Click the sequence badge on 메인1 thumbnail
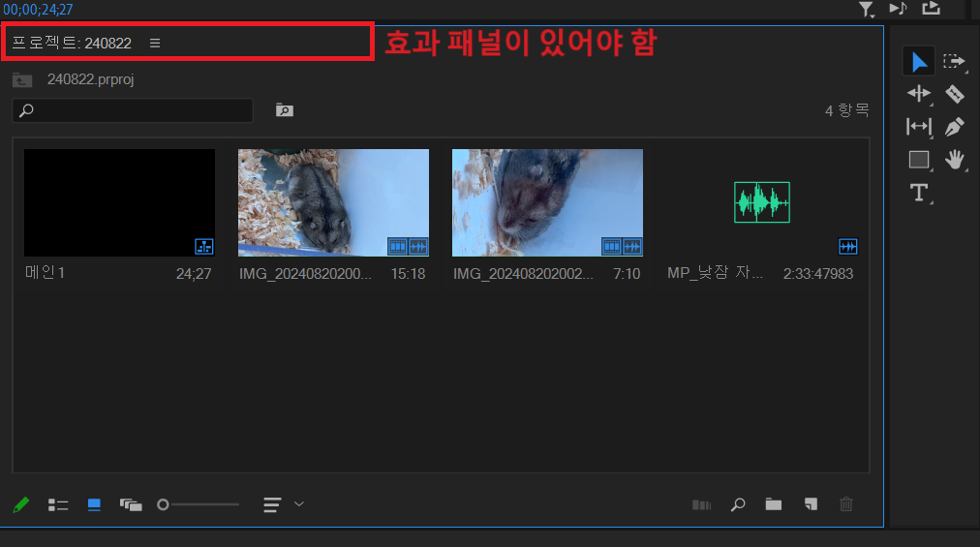 (204, 246)
